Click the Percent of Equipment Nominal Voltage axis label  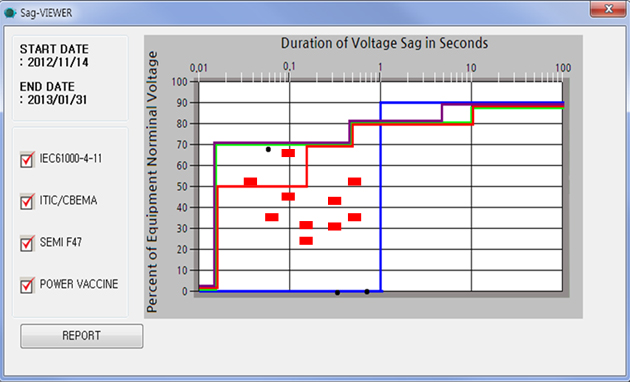pyautogui.click(x=152, y=182)
